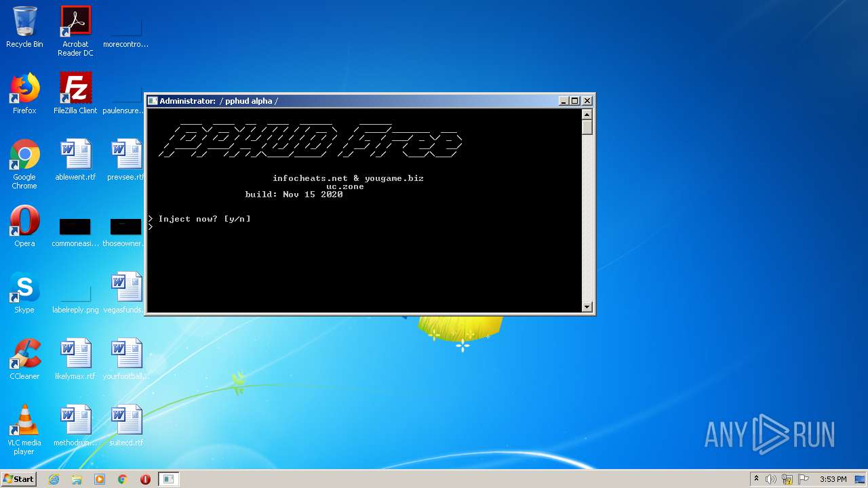This screenshot has width=868, height=488.
Task: Launch Acrobat Reader DC shortcut
Action: click(75, 31)
